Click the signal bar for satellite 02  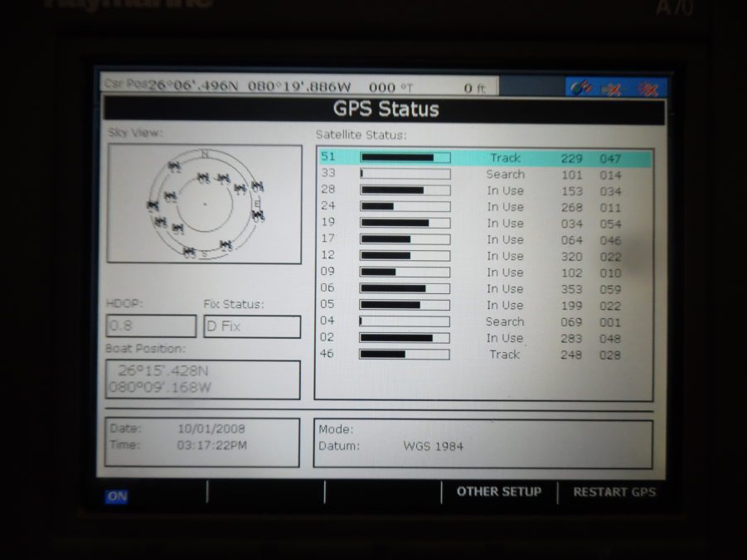click(405, 338)
